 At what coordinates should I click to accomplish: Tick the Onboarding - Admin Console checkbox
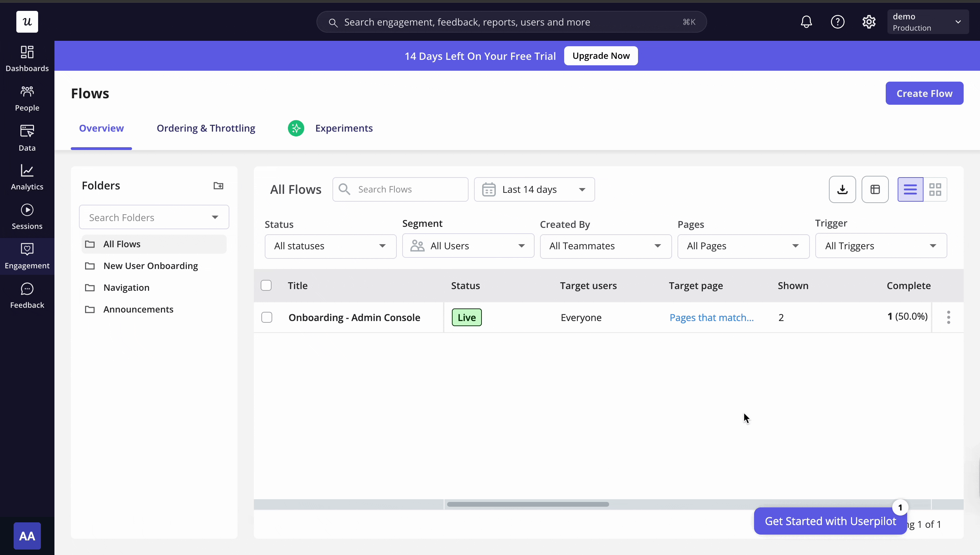click(266, 317)
